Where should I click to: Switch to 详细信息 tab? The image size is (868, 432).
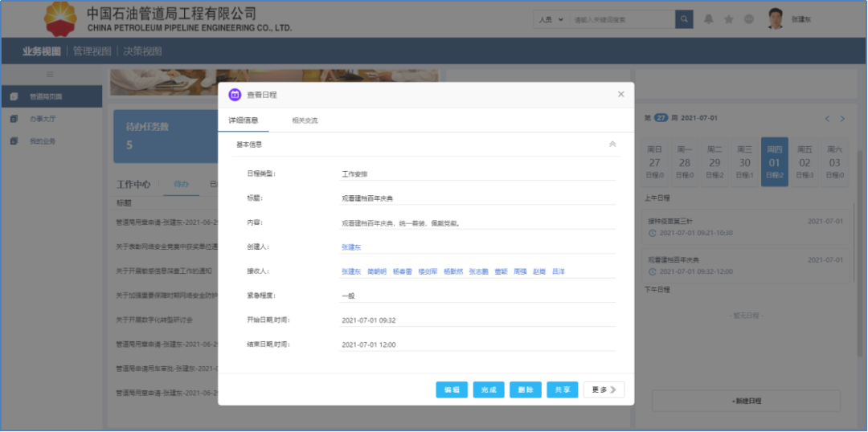click(x=243, y=120)
